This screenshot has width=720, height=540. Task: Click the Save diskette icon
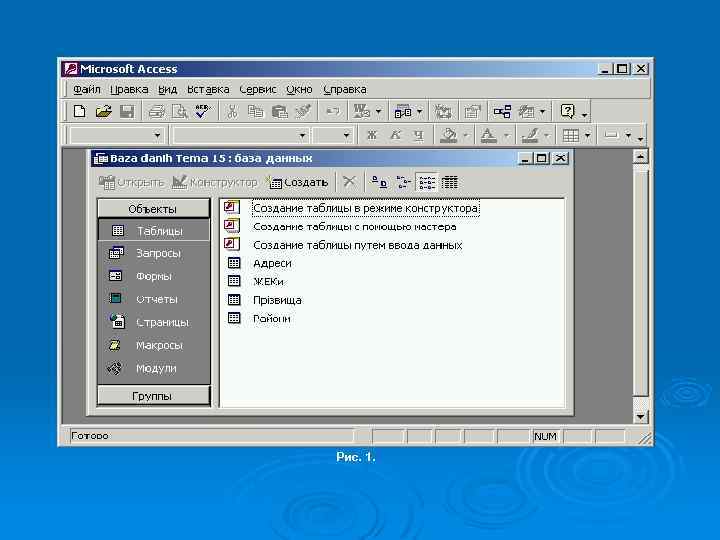point(127,111)
